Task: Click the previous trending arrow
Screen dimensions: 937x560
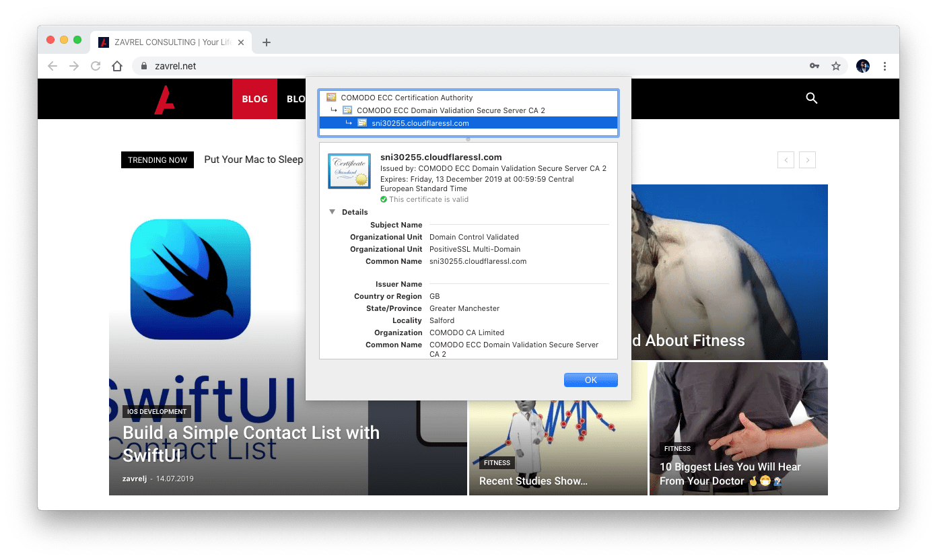Action: 786,160
